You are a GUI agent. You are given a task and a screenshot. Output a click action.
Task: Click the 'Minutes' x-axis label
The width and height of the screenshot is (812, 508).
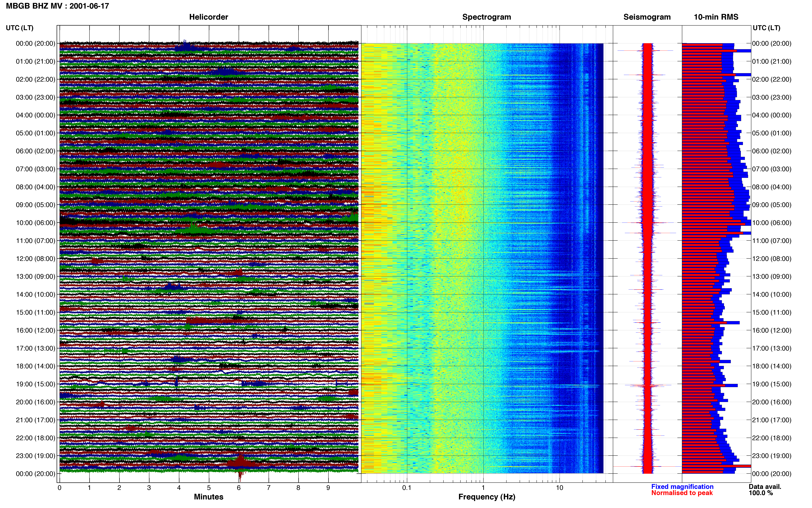(x=209, y=497)
